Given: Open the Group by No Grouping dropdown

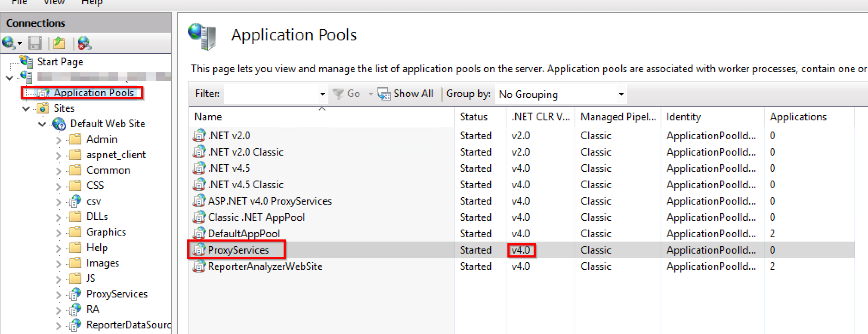Looking at the screenshot, I should pos(621,94).
